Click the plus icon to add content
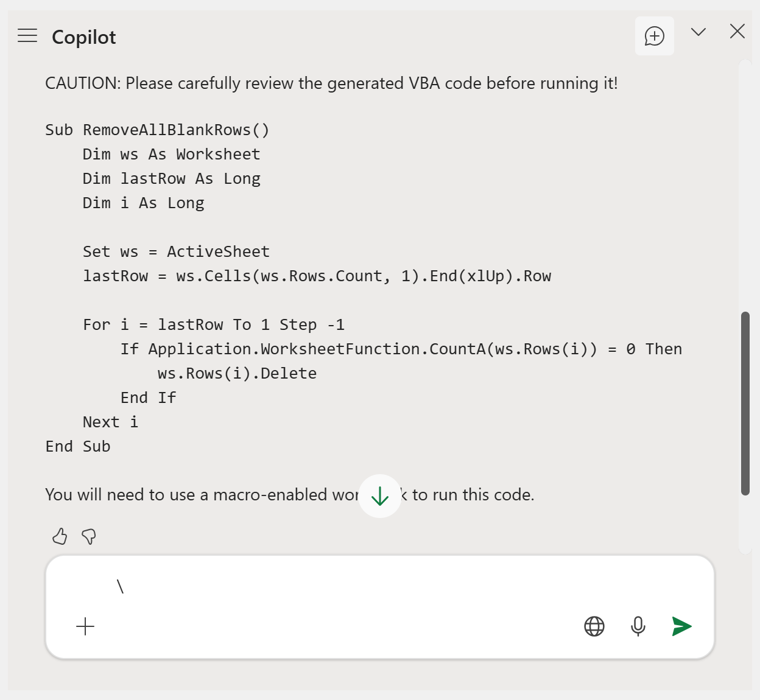760x700 pixels. tap(85, 626)
